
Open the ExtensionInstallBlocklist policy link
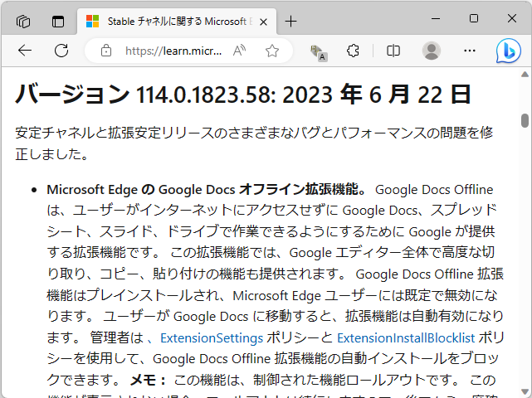click(x=406, y=338)
